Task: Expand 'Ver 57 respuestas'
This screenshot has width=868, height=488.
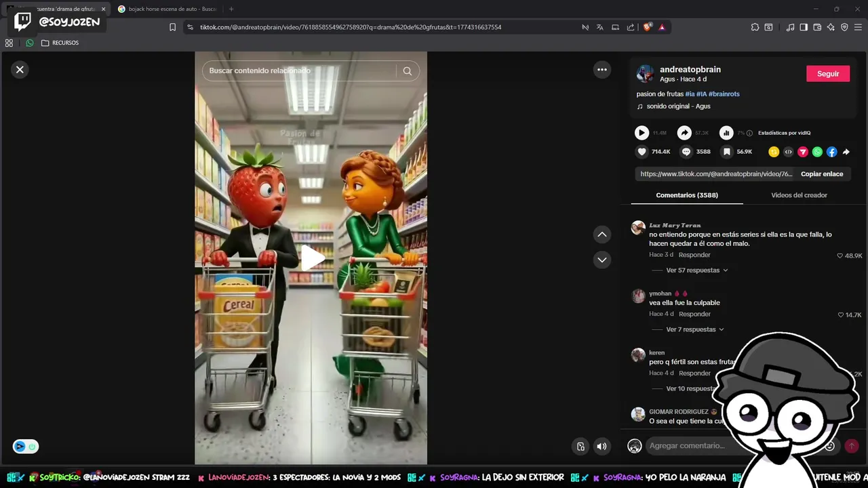Action: pos(696,270)
